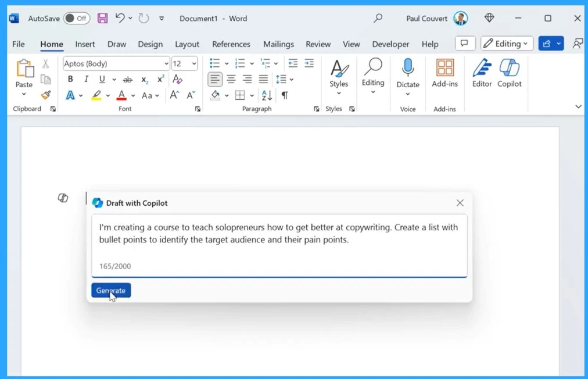Toggle italic formatting
The height and width of the screenshot is (379, 588).
[x=86, y=80]
